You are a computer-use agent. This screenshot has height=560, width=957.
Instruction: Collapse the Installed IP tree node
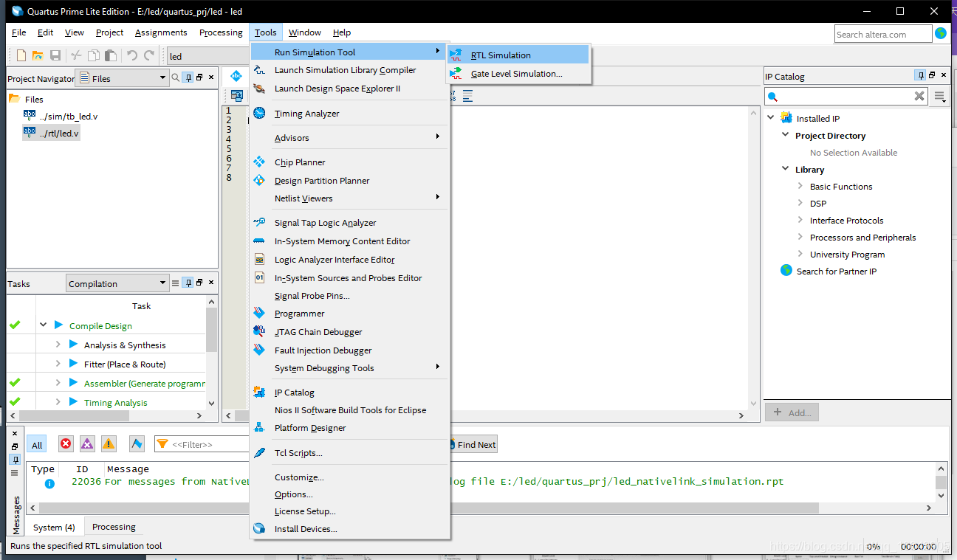coord(771,118)
